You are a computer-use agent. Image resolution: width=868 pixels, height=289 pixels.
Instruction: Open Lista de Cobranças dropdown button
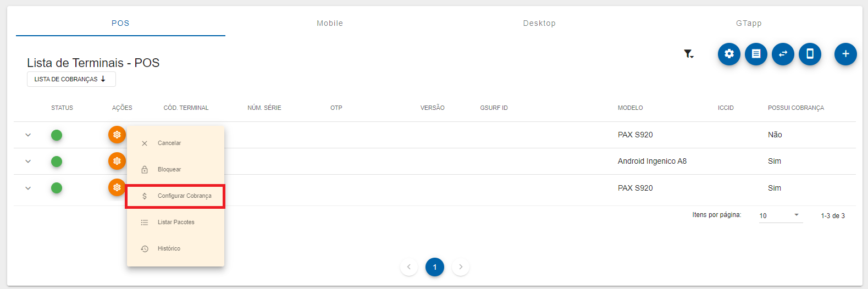[71, 79]
